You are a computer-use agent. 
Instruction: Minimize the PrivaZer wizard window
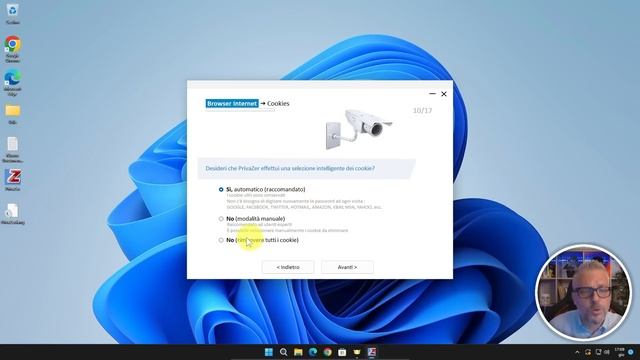click(x=433, y=94)
